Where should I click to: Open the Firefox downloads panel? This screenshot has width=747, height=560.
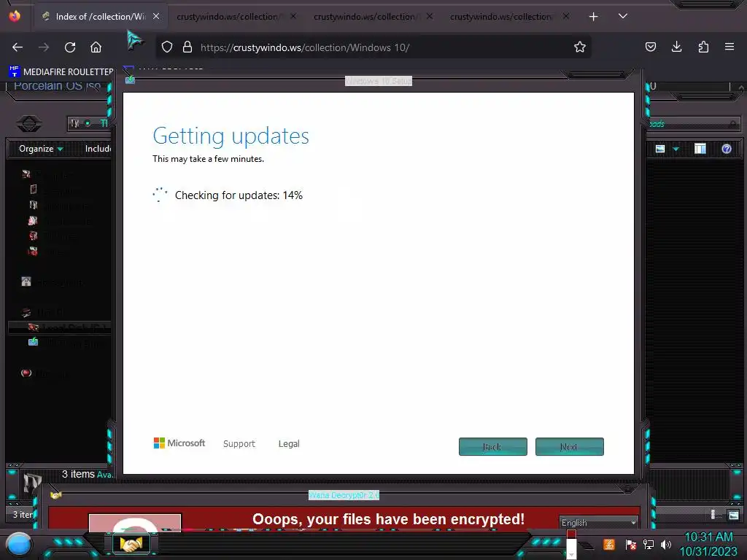pyautogui.click(x=676, y=47)
